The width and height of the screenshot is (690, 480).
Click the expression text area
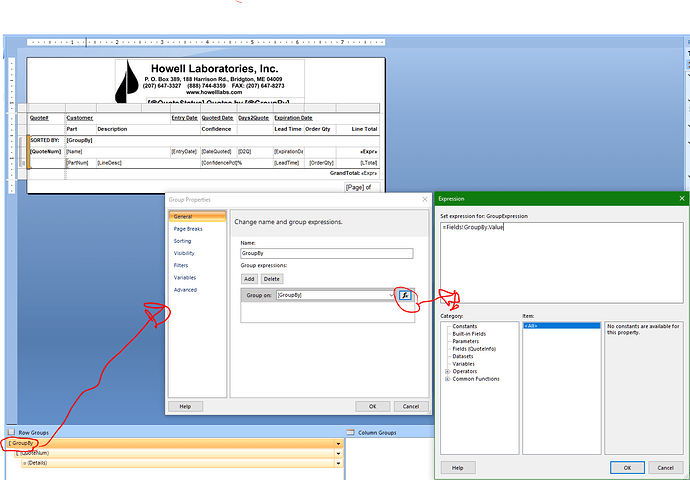[x=562, y=263]
